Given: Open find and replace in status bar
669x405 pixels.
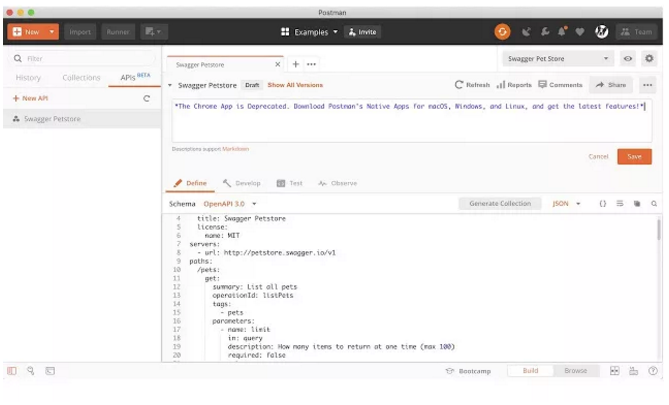Looking at the screenshot, I should click(x=31, y=371).
